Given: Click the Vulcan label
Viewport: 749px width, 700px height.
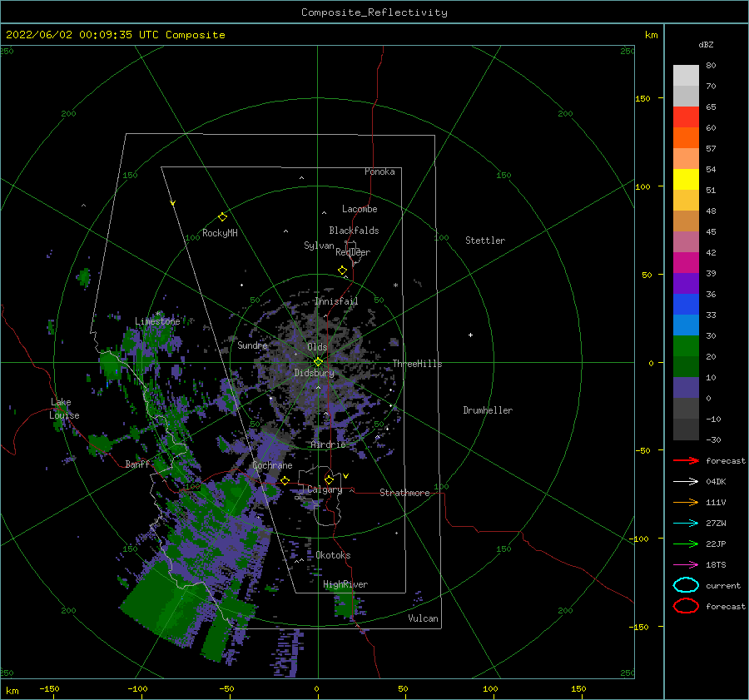Looking at the screenshot, I should [424, 618].
